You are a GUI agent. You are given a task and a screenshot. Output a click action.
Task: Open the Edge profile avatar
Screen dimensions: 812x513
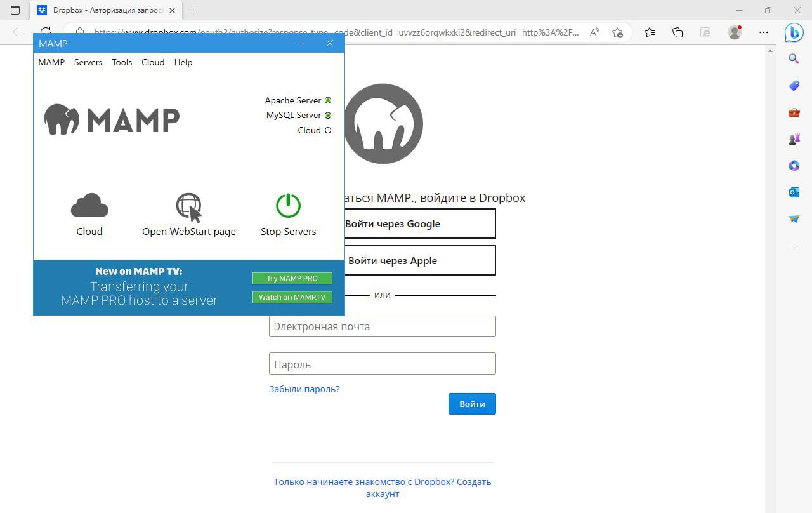point(735,32)
